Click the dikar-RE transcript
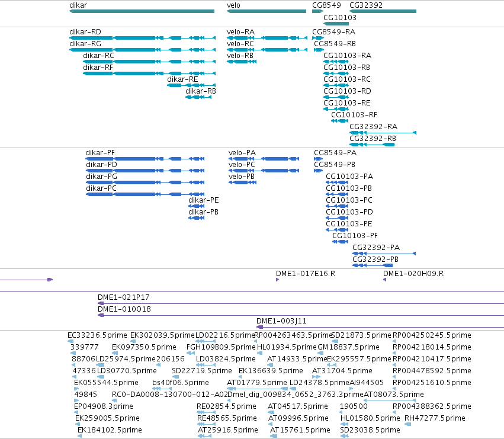This screenshot has width=504, height=439. click(x=191, y=85)
